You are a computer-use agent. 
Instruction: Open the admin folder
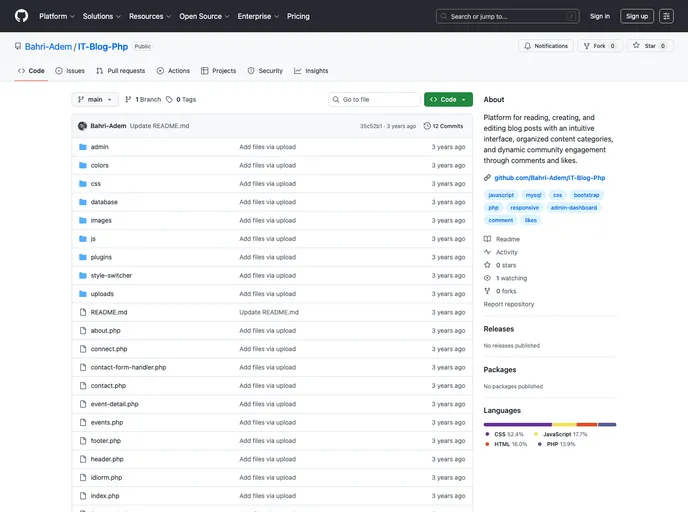[99, 147]
